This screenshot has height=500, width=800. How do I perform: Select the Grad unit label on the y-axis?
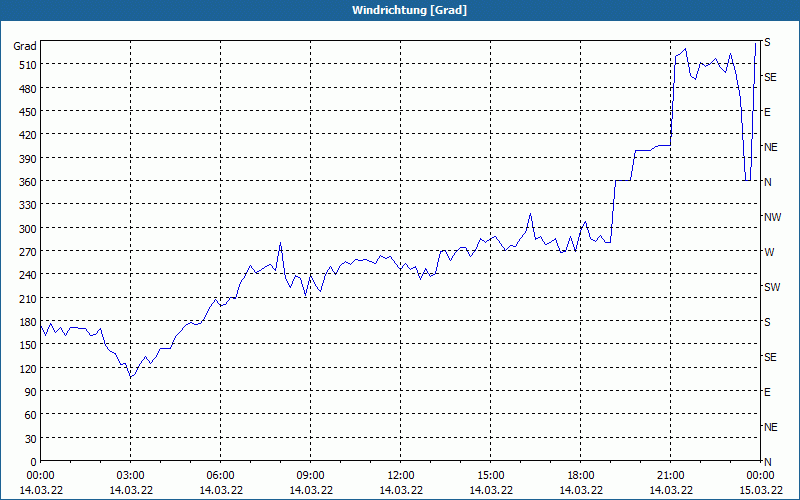[24, 46]
